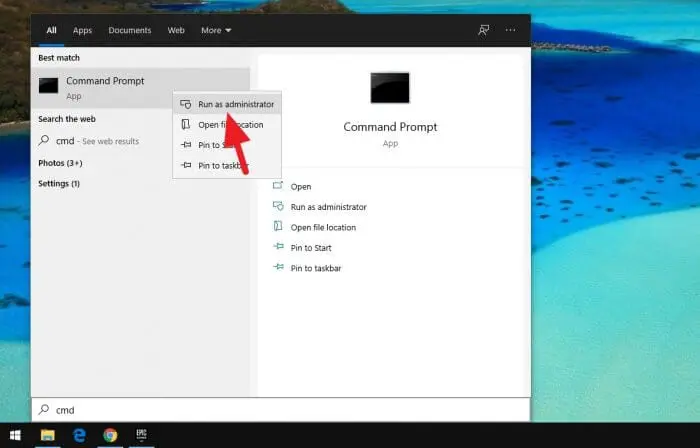The height and width of the screenshot is (448, 700).
Task: Click Open file location in preview pane
Action: coord(323,228)
